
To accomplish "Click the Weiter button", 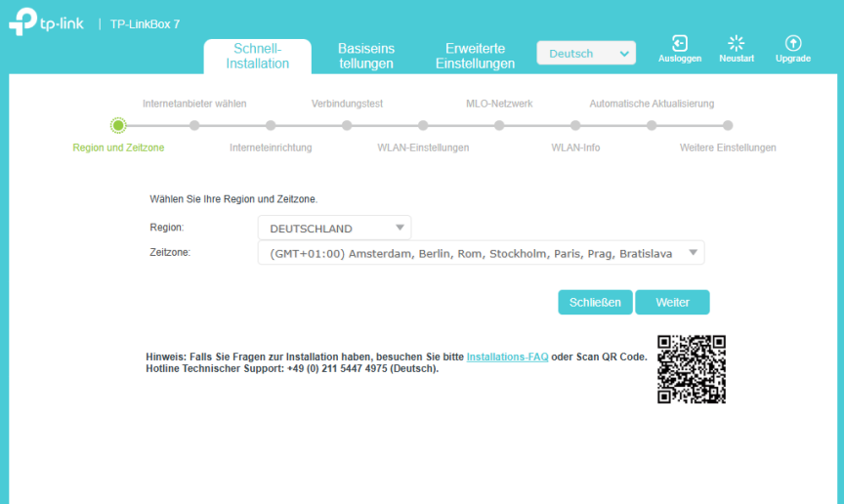I will pyautogui.click(x=672, y=302).
